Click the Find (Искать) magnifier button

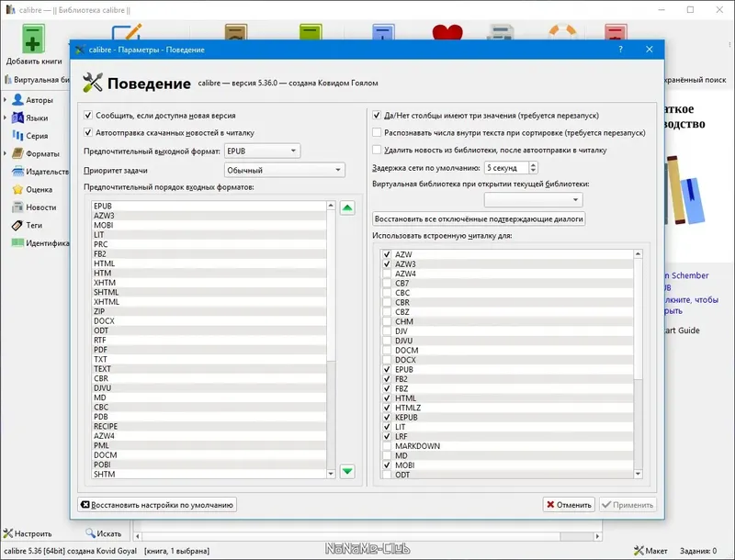(x=103, y=533)
